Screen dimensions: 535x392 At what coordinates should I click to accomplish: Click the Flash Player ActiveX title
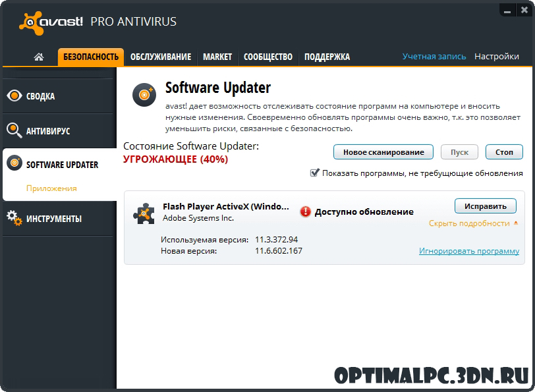click(225, 207)
